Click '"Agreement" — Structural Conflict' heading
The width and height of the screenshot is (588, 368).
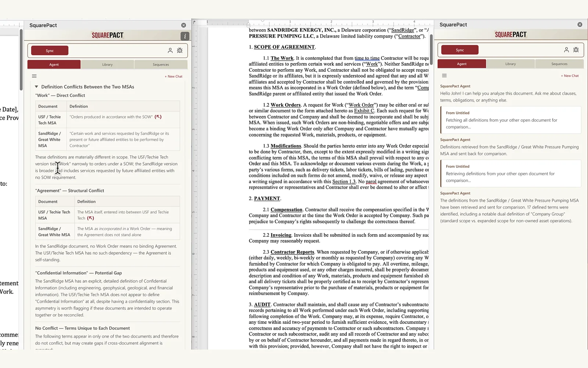[x=70, y=191]
